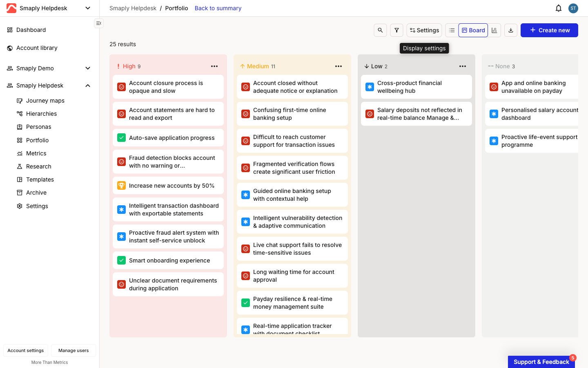Open the notifications bell
This screenshot has width=588, height=368.
559,8
